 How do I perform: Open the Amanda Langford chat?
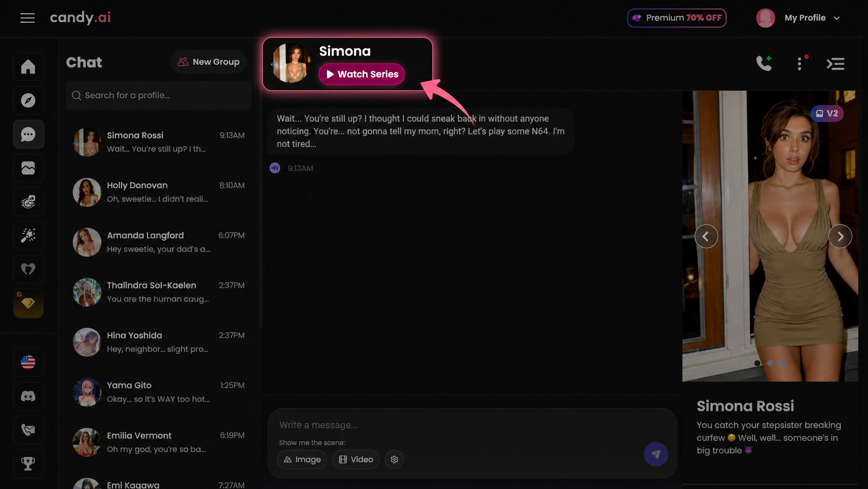(x=159, y=242)
